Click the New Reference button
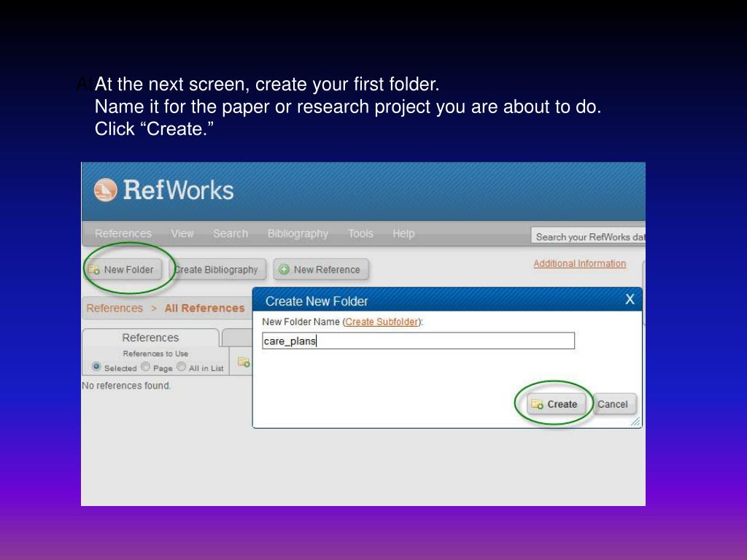 321,270
